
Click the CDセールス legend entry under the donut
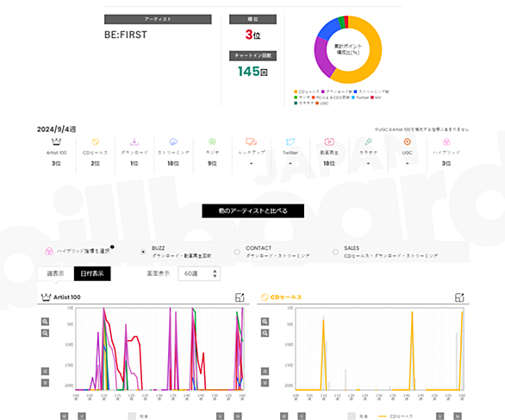pos(307,92)
